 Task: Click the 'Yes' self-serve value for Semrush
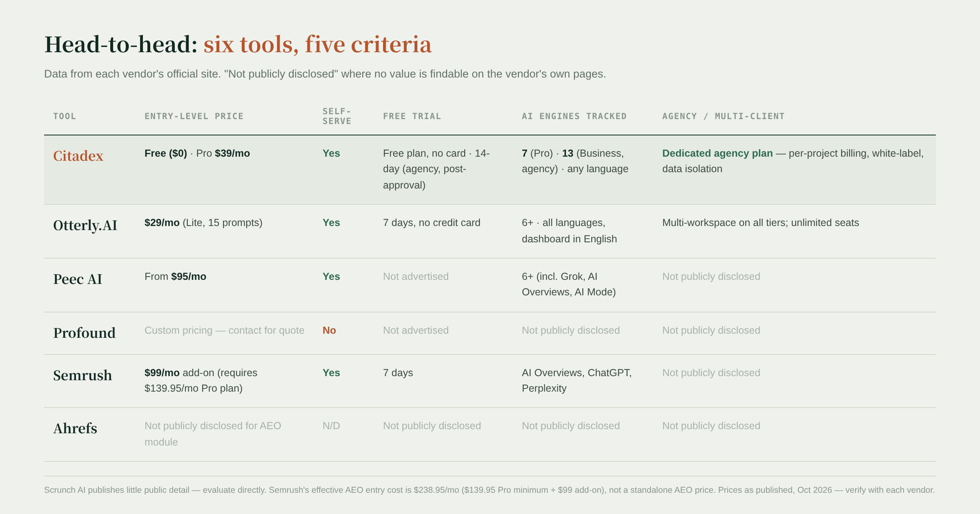coord(331,373)
